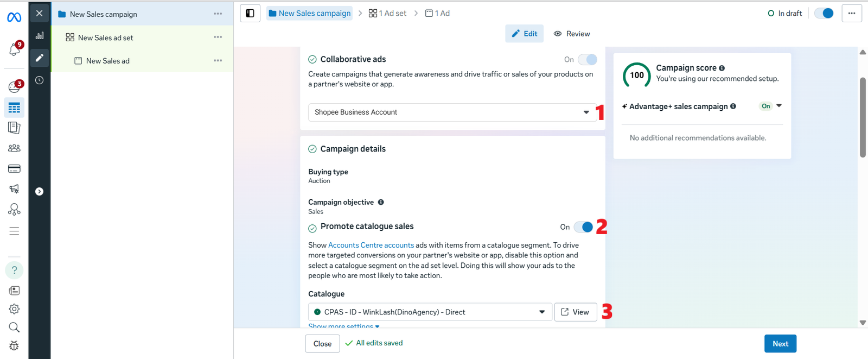
Task: Switch to the Review tab
Action: tap(572, 34)
